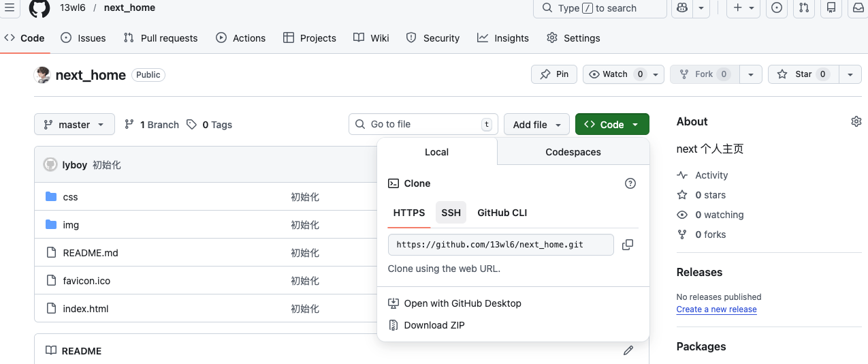Switch to the Codespaces tab

[573, 152]
